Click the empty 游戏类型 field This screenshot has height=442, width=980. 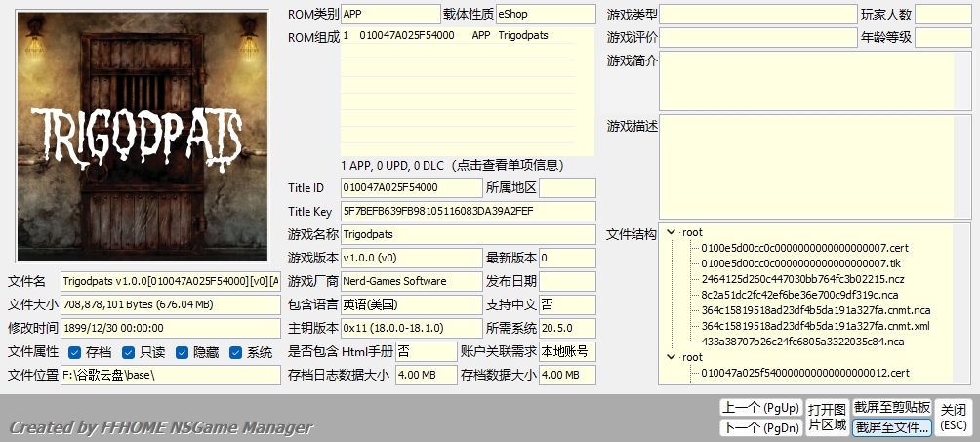[758, 14]
